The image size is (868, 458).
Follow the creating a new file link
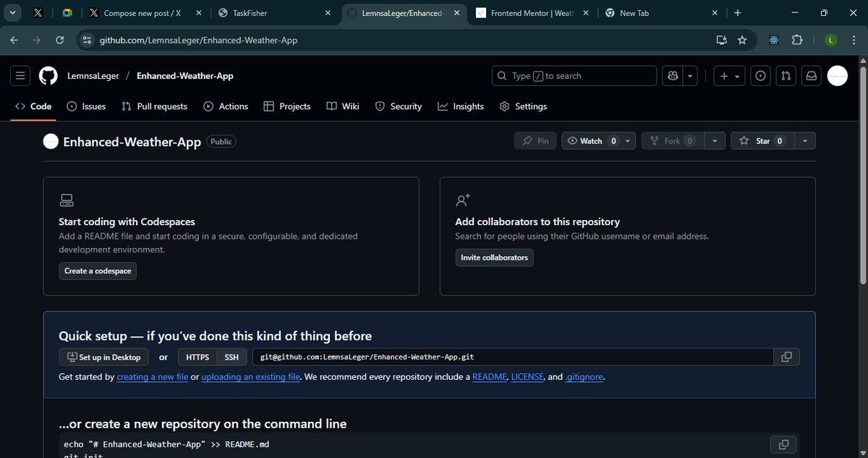[x=152, y=376]
